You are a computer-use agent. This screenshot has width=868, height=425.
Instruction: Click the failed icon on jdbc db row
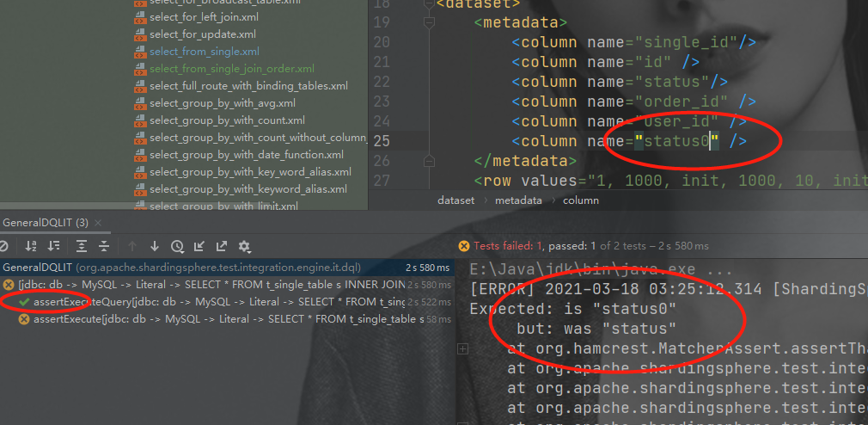click(x=9, y=285)
